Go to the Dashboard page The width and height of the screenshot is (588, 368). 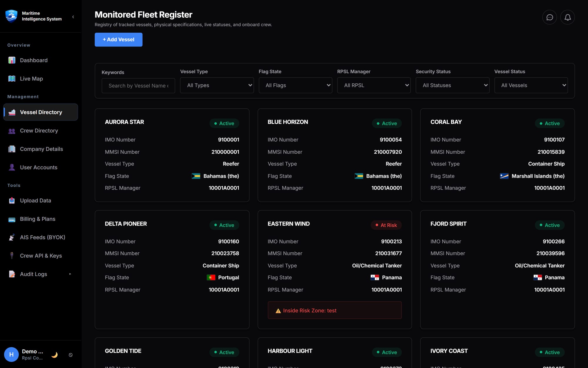(x=41, y=60)
